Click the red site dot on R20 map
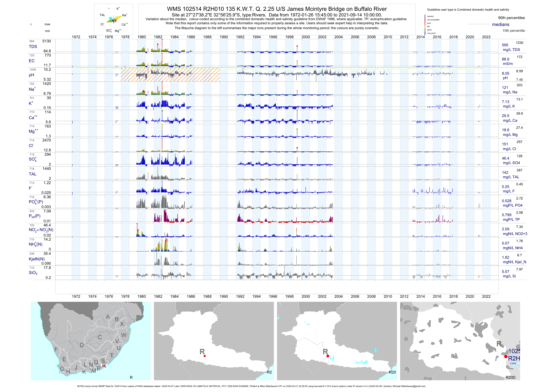This screenshot has height=392, width=554. [x=328, y=356]
